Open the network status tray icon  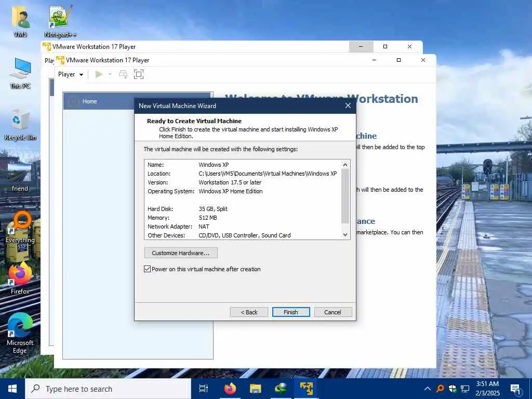click(465, 389)
